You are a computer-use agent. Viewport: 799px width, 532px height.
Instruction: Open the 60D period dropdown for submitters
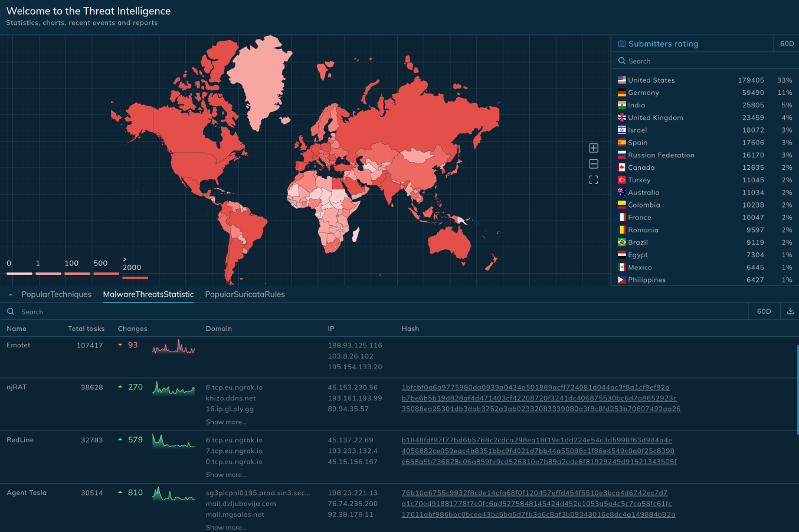[x=787, y=44]
